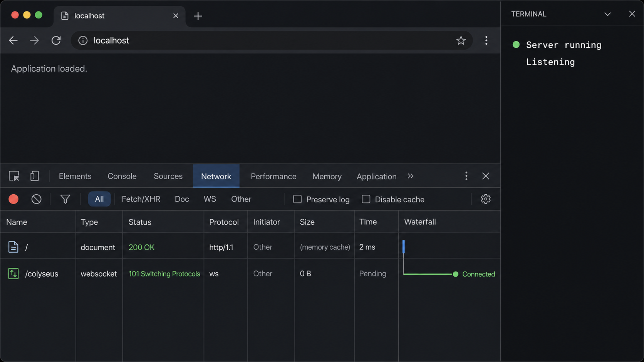Sort by the Time column header
The height and width of the screenshot is (362, 644).
pos(376,222)
